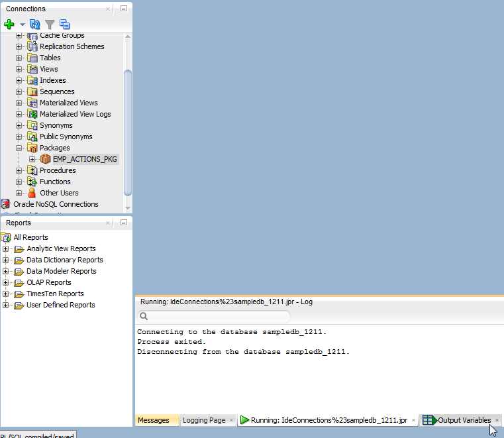The width and height of the screenshot is (504, 438).
Task: Select the Materialized Views folder icon
Action: (x=32, y=103)
